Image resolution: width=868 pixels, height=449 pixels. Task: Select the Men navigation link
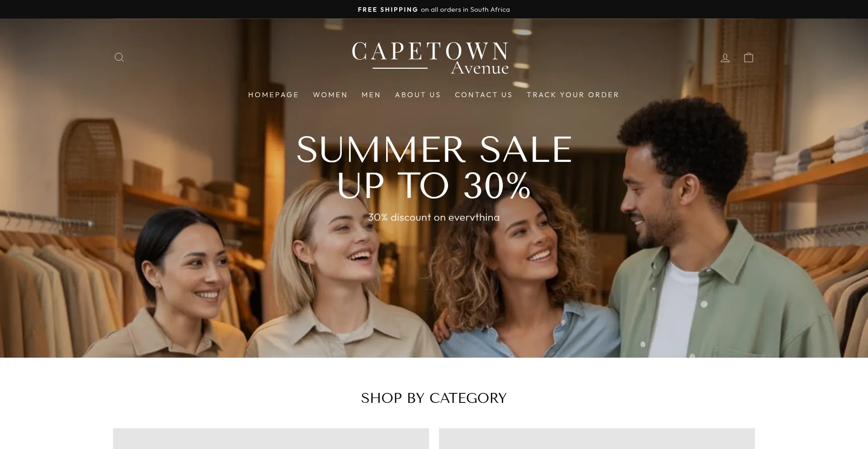(371, 95)
